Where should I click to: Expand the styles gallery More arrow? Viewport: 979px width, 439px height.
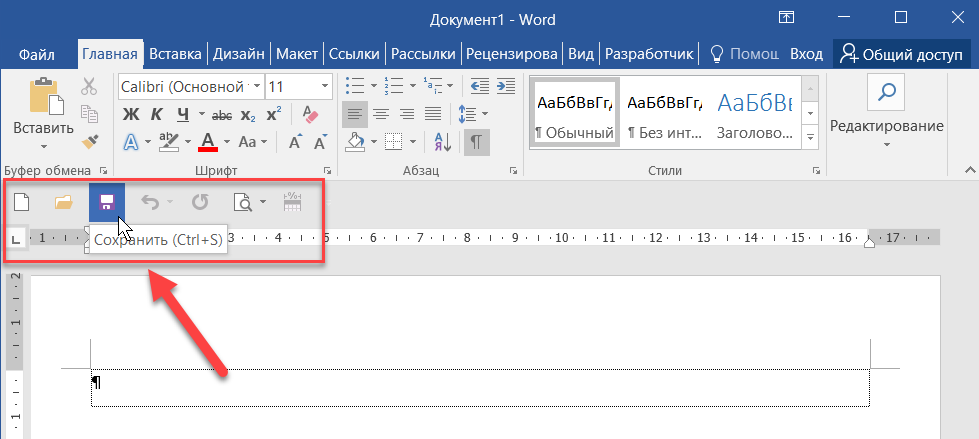click(810, 136)
